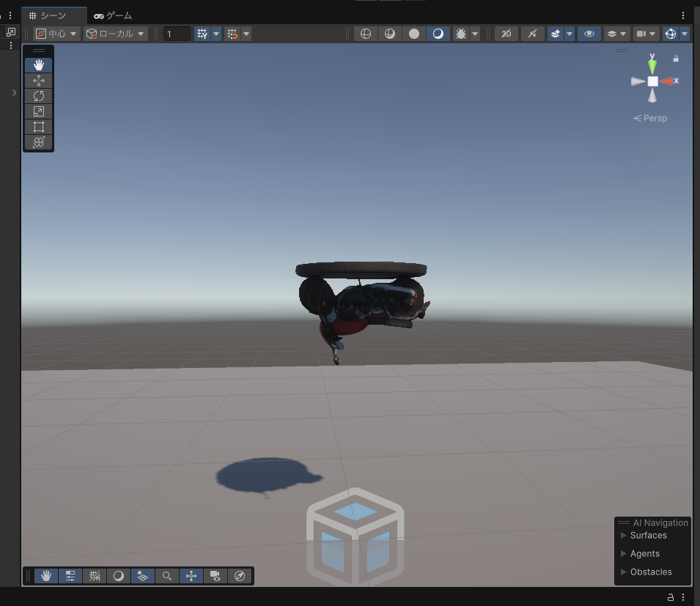
Task: Select the Move tool
Action: [38, 81]
